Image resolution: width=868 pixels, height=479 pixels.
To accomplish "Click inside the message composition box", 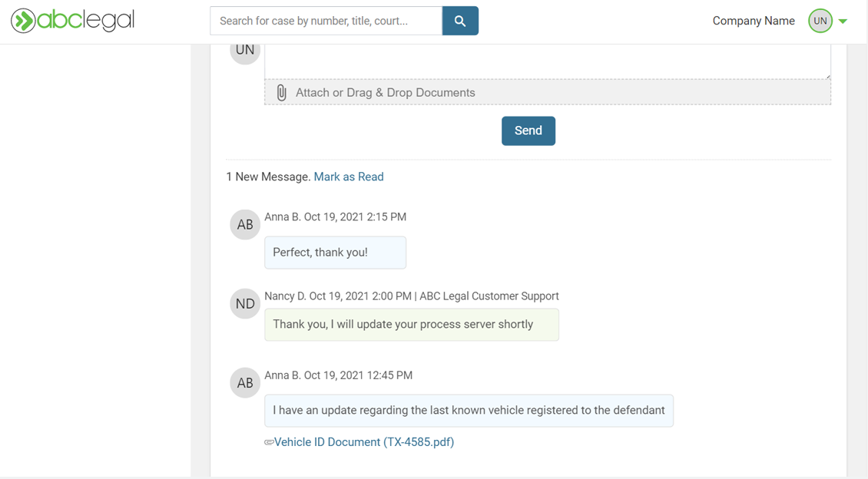I will (x=548, y=58).
